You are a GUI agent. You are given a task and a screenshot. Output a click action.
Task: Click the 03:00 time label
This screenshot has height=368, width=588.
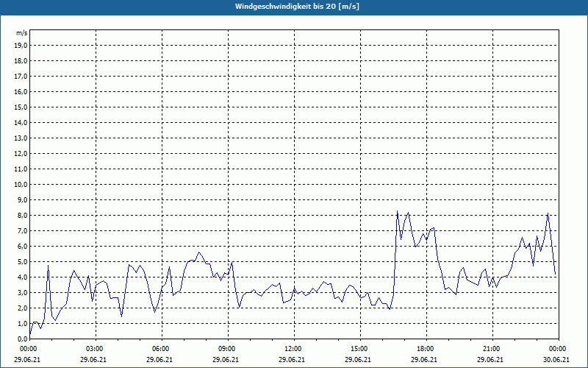point(96,349)
